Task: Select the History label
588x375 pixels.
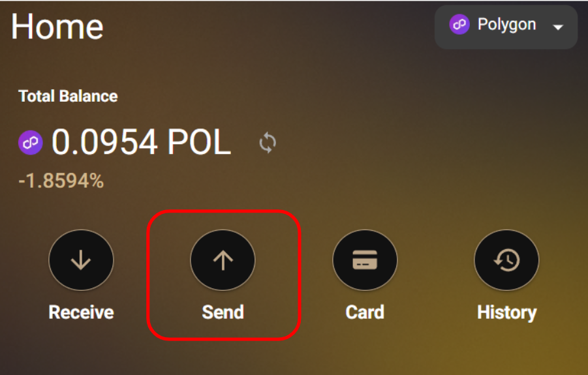Action: coord(506,313)
